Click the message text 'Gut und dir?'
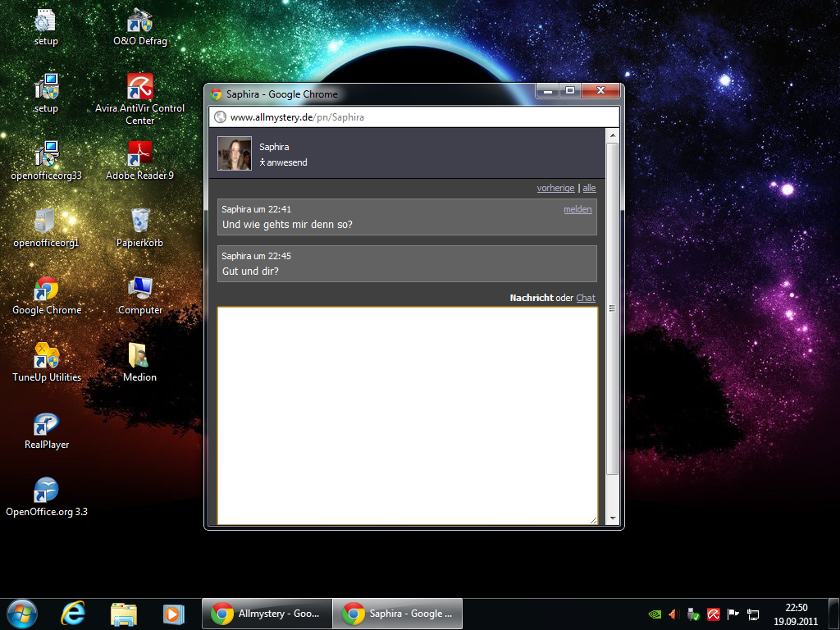The image size is (840, 630). click(x=251, y=271)
